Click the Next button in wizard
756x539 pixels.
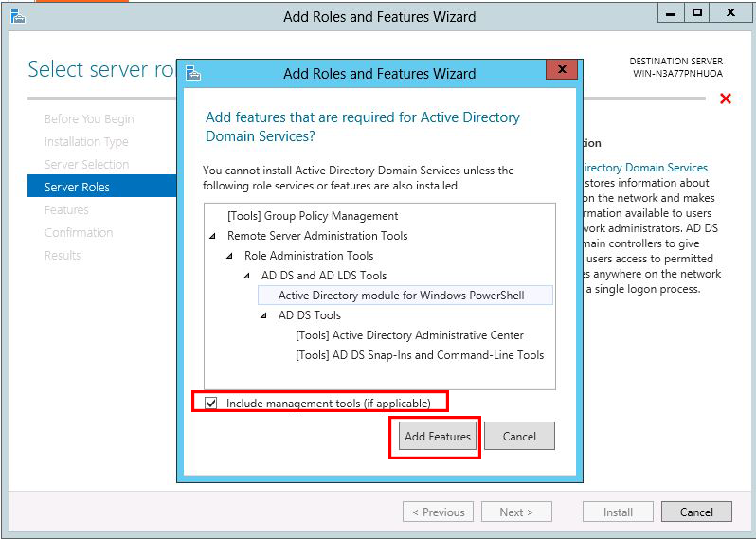pyautogui.click(x=516, y=512)
